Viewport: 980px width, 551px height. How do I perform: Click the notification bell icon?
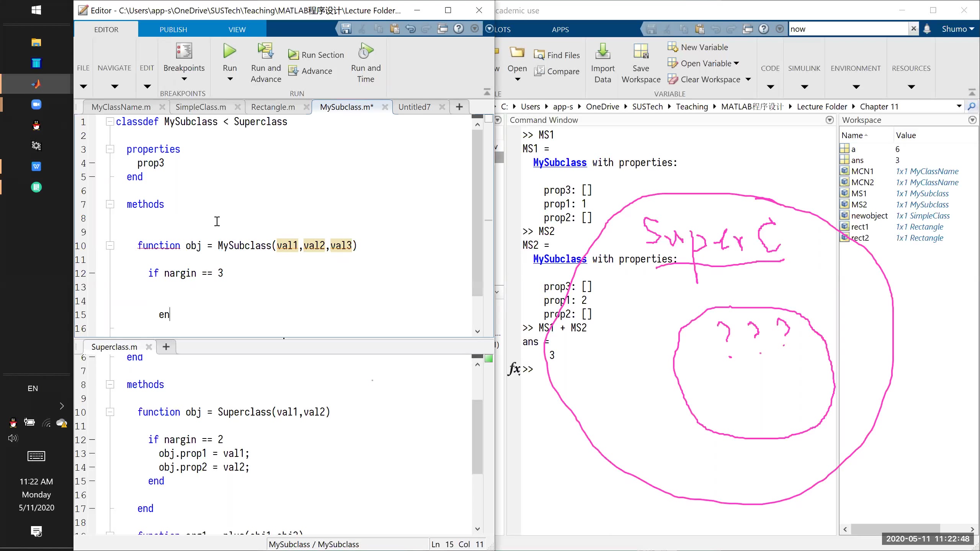click(927, 29)
